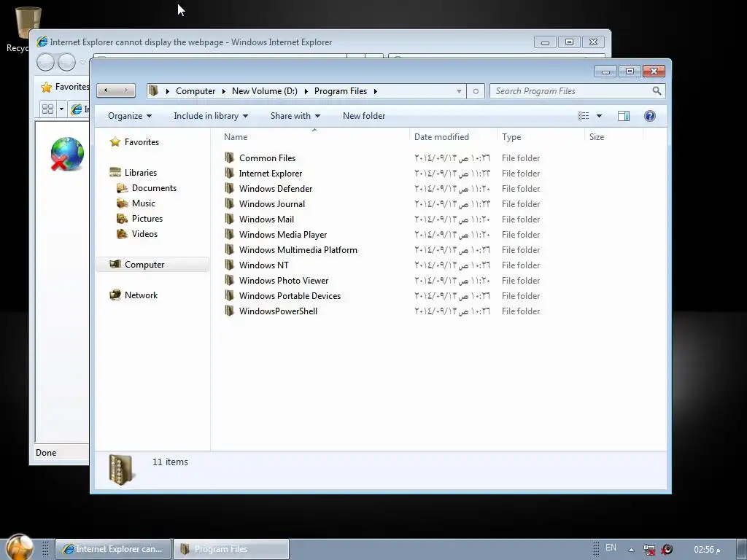Open the view options dropdown arrow
Viewport: 747px width, 560px height.
point(600,116)
